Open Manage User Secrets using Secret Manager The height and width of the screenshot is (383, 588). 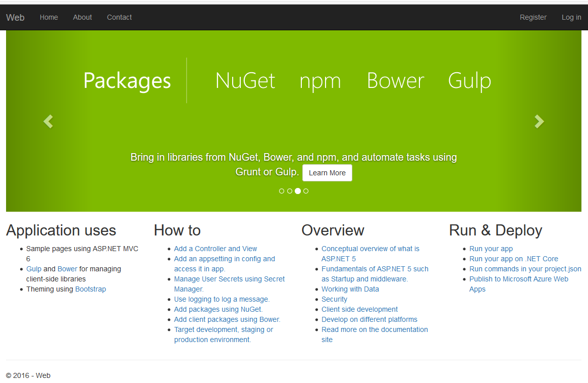pos(229,284)
